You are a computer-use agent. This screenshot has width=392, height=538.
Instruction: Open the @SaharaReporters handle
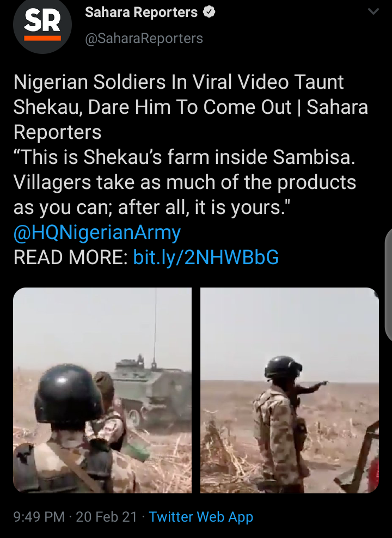144,39
